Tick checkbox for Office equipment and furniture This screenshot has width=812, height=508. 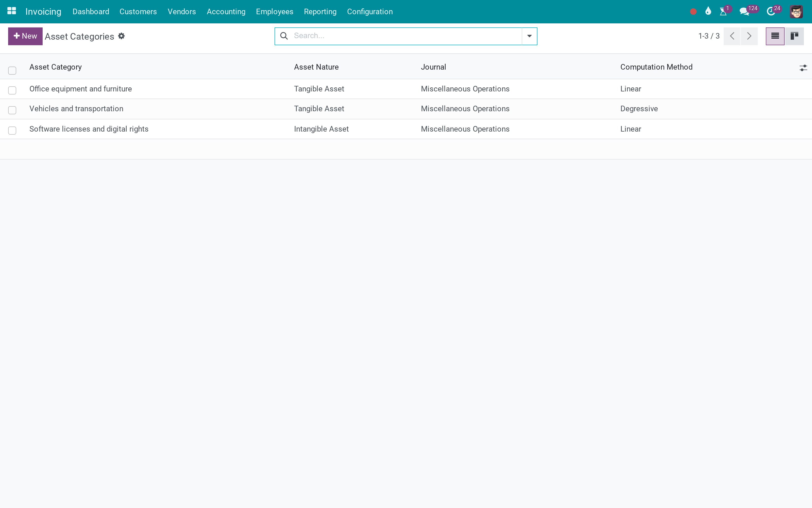click(12, 90)
